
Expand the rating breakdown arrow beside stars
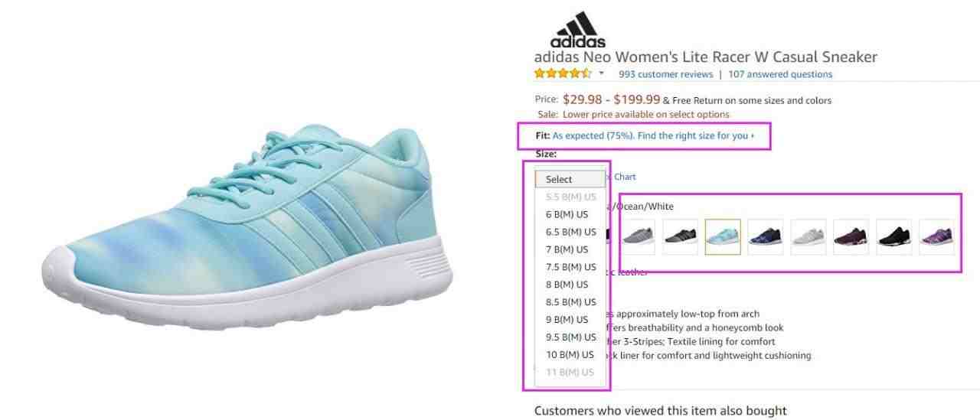coord(601,74)
